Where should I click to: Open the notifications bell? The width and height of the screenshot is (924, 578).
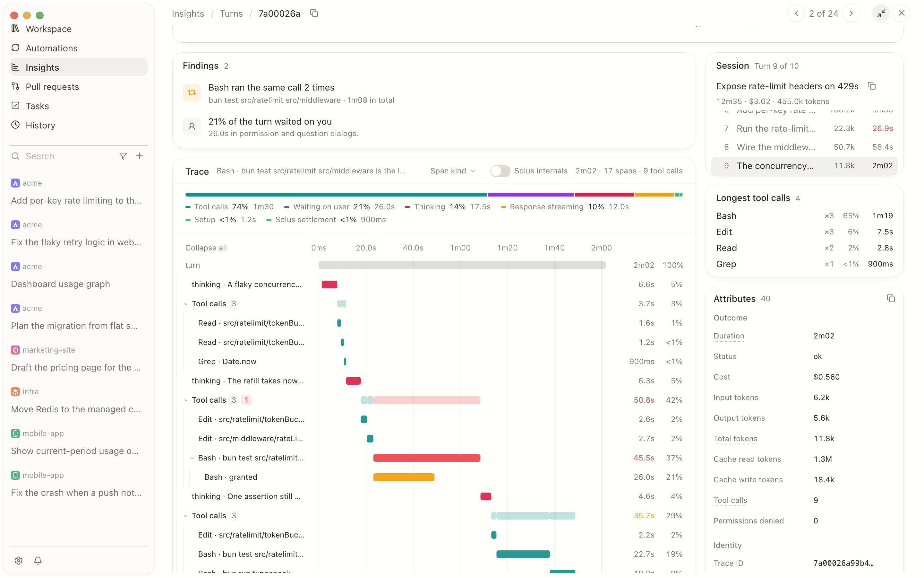pos(38,560)
